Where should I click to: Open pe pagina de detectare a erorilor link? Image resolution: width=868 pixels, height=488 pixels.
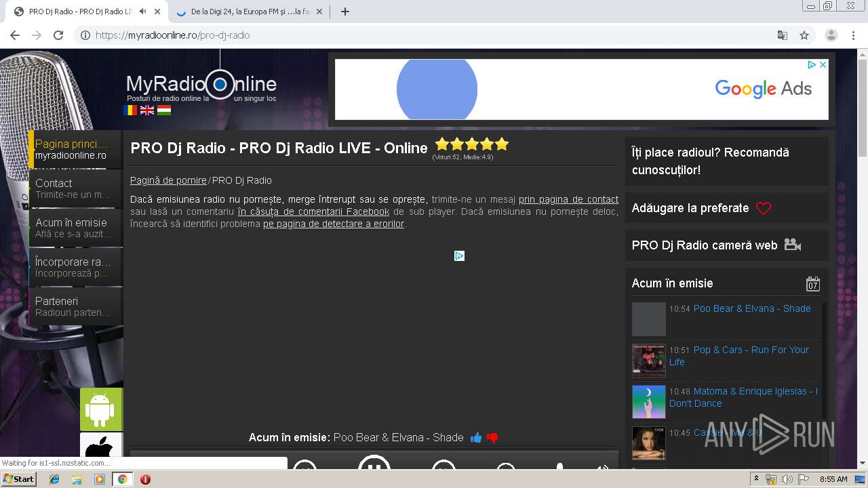[x=334, y=224]
